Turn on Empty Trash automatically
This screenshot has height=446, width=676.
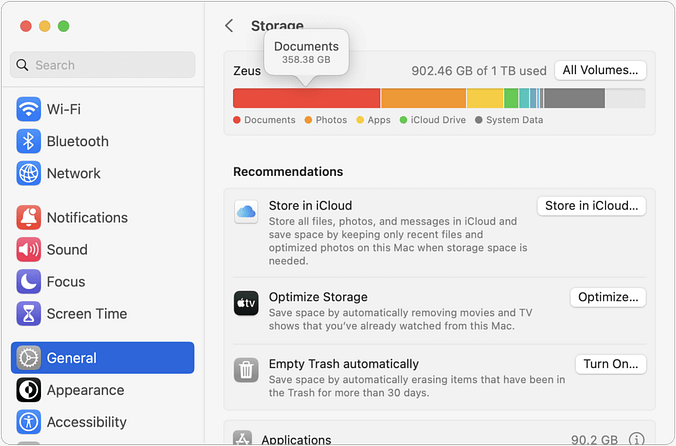(610, 364)
